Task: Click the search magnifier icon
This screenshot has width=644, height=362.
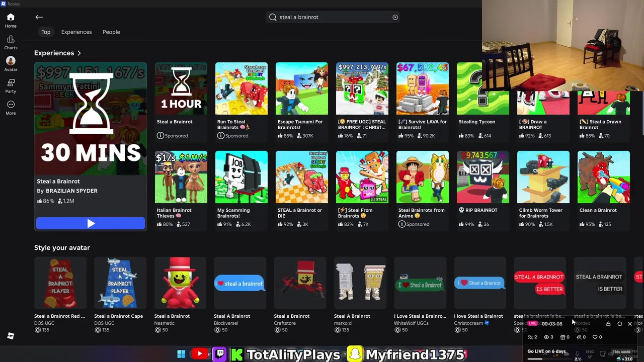Action: coord(273,17)
